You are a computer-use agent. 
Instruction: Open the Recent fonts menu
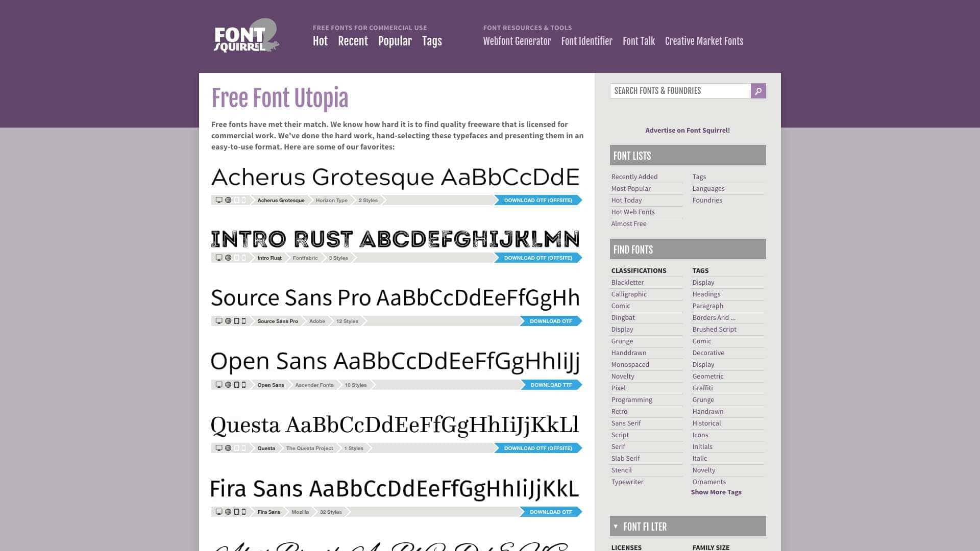(353, 41)
